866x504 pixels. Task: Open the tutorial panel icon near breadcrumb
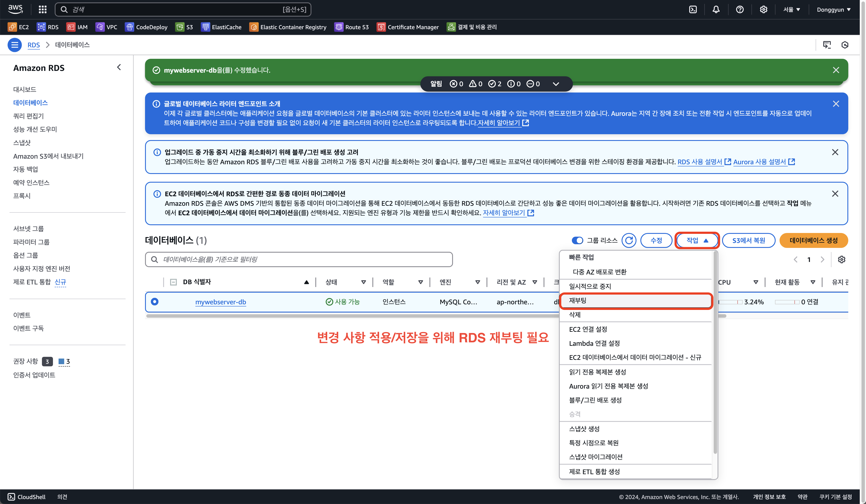pos(827,45)
